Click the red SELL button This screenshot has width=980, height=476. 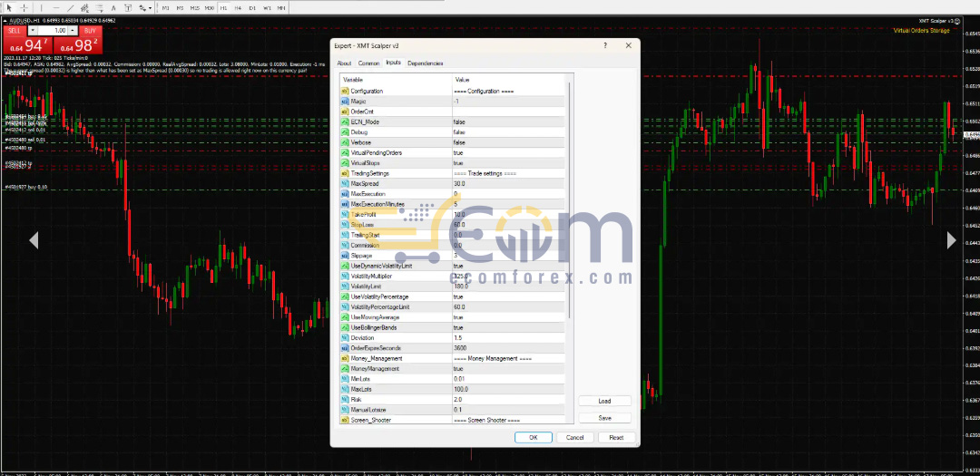pos(15,30)
